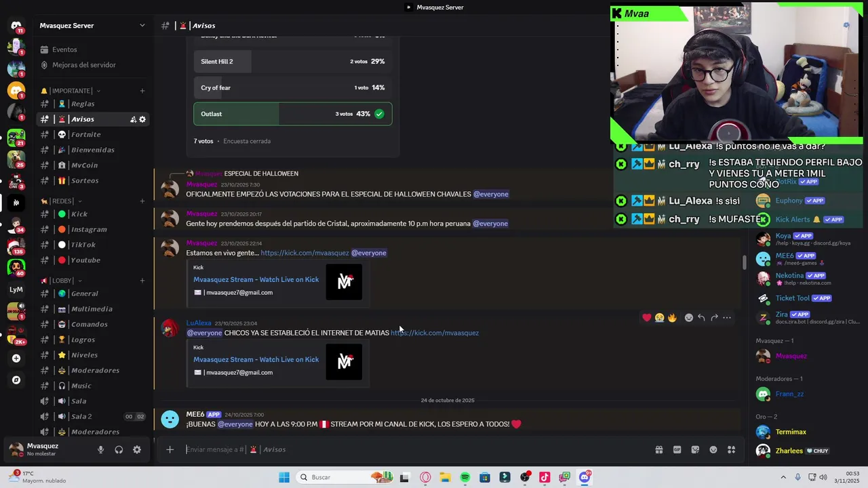This screenshot has width=868, height=488.
Task: Open Discord direct messages home icon
Action: pyautogui.click(x=16, y=26)
